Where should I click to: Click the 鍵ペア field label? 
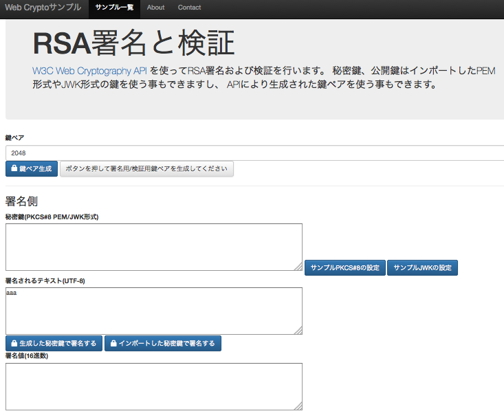point(15,138)
